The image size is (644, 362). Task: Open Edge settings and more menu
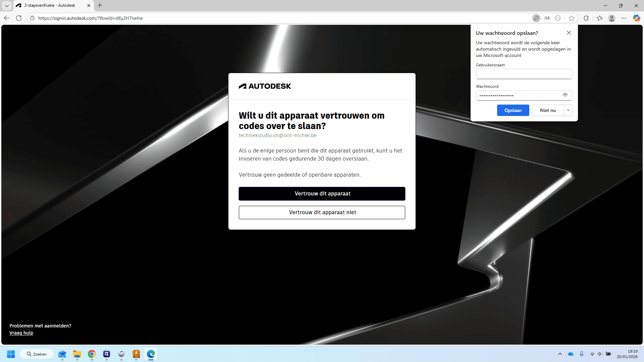pos(624,18)
